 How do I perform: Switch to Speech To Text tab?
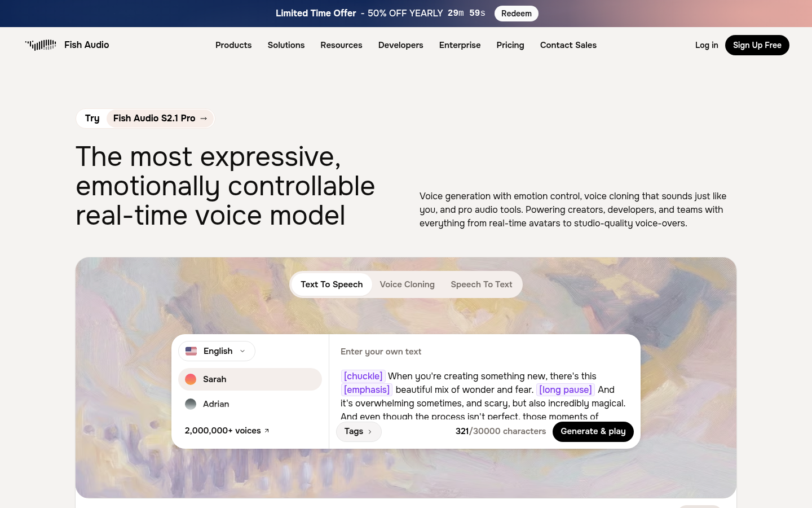click(x=482, y=284)
